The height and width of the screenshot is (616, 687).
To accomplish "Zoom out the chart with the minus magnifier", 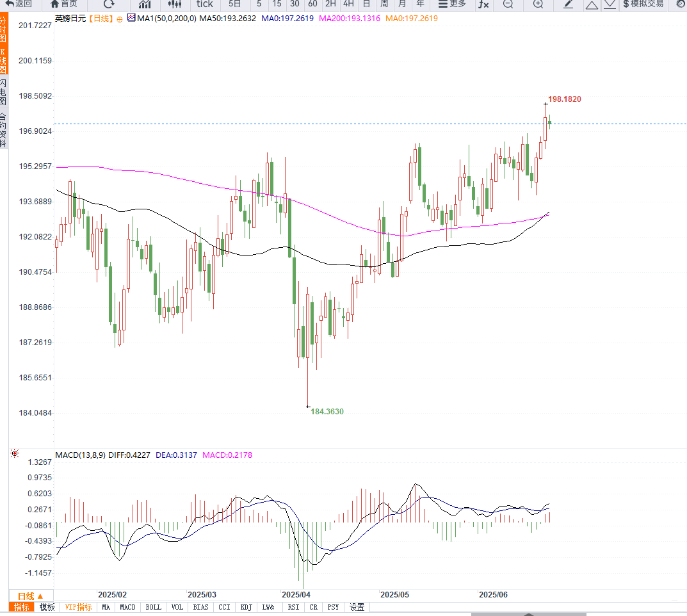I will 508,4.
